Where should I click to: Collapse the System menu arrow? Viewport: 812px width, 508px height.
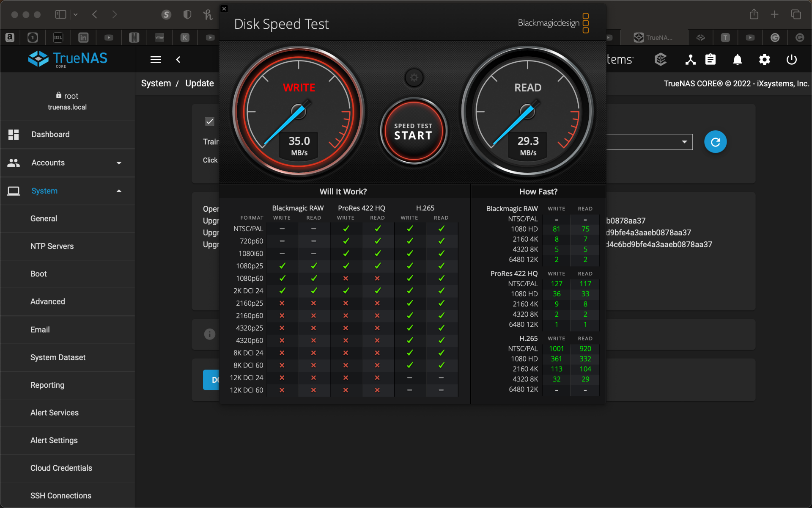119,191
